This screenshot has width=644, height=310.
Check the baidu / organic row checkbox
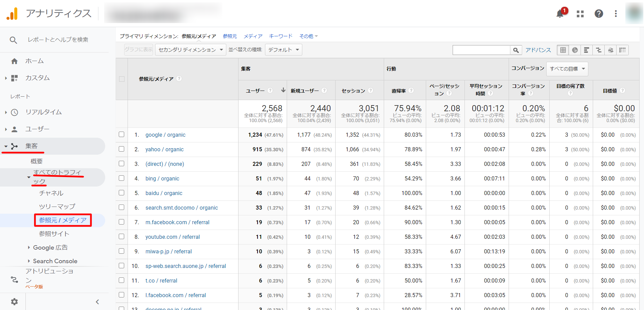click(121, 193)
